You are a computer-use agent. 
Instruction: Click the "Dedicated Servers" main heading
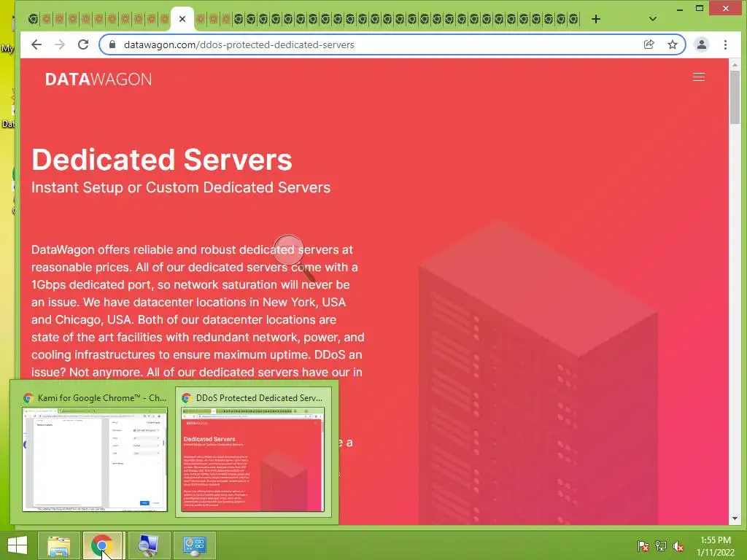pyautogui.click(x=161, y=160)
